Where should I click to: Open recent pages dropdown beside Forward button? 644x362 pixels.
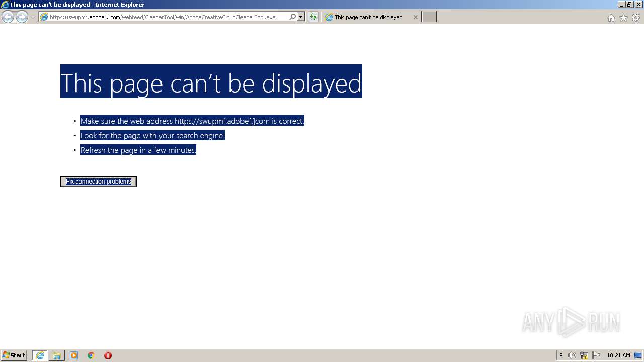[33, 17]
